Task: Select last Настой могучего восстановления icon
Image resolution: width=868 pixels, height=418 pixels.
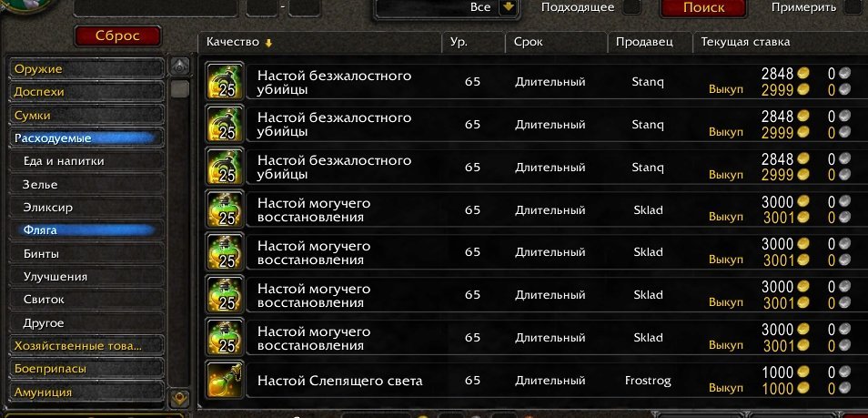Action: click(225, 337)
